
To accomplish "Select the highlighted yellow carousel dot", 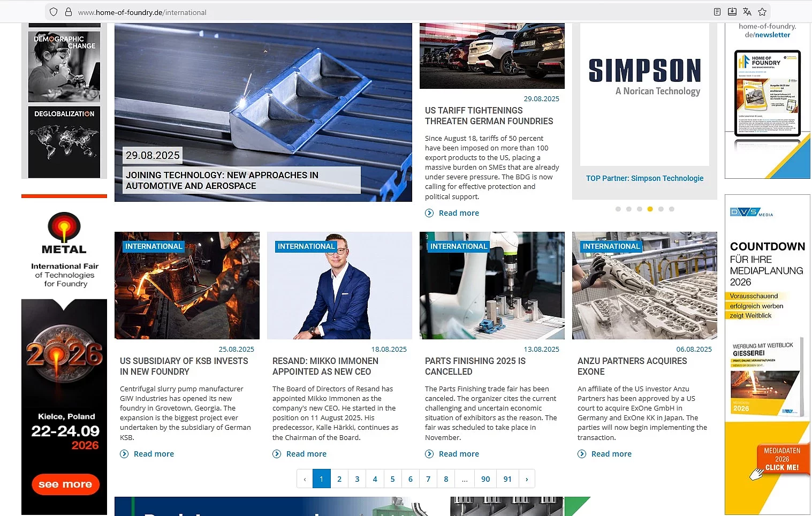I will [x=650, y=209].
